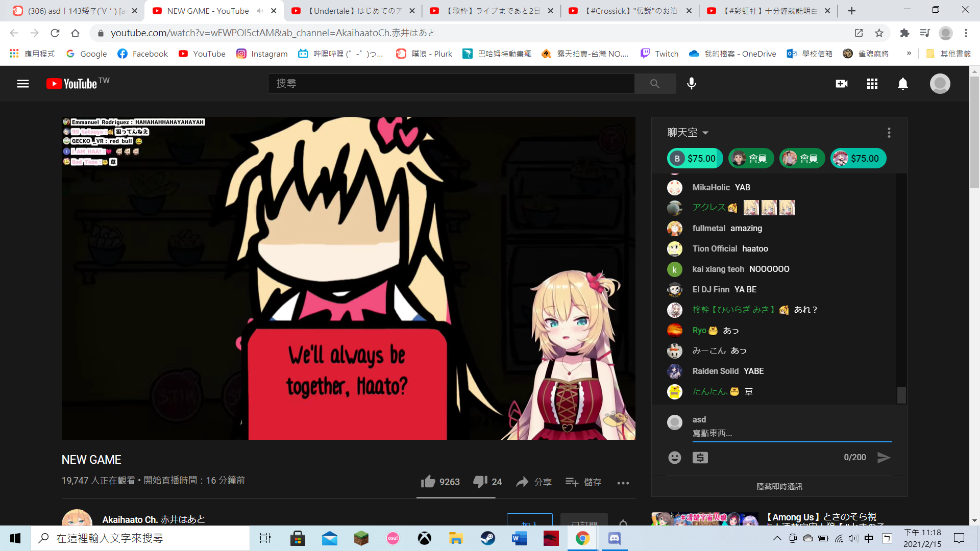
Task: Switch to the #彩虹社 tab
Action: tap(769, 11)
